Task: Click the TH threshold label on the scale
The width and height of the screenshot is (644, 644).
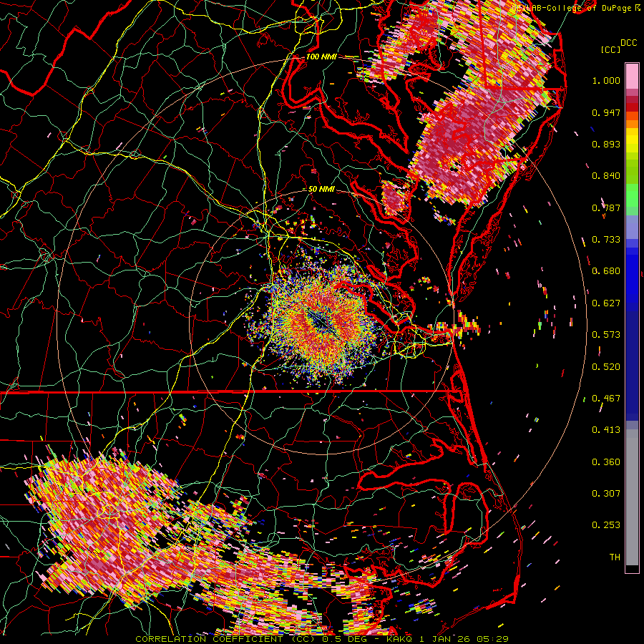Action: [615, 557]
